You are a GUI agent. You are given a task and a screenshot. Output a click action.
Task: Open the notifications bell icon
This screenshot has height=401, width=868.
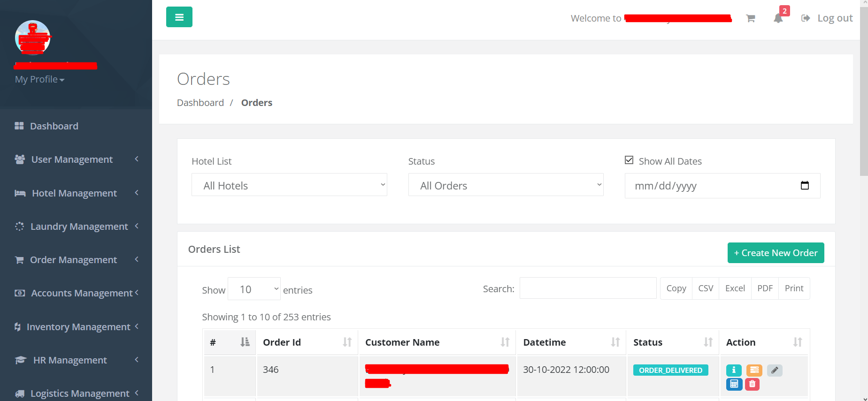coord(778,18)
